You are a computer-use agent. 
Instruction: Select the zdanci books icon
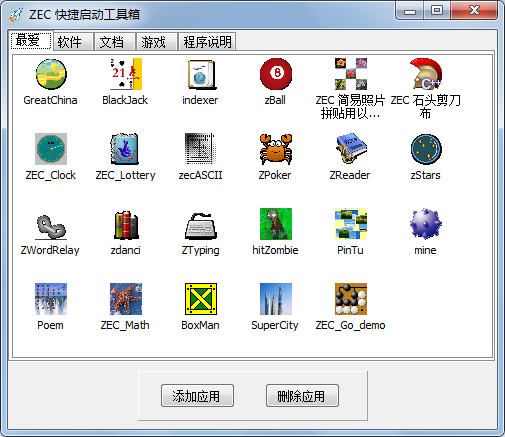[126, 224]
